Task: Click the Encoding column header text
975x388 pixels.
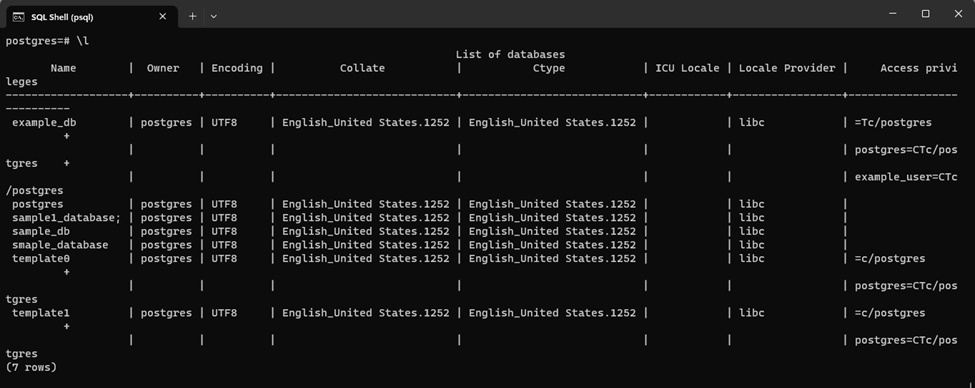Action: (237, 68)
